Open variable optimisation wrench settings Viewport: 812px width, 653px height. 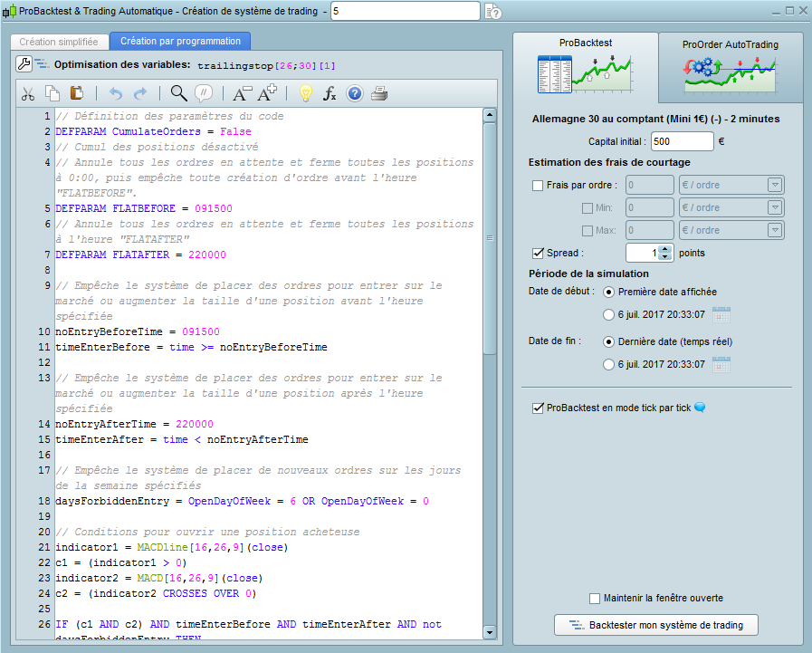pos(25,64)
